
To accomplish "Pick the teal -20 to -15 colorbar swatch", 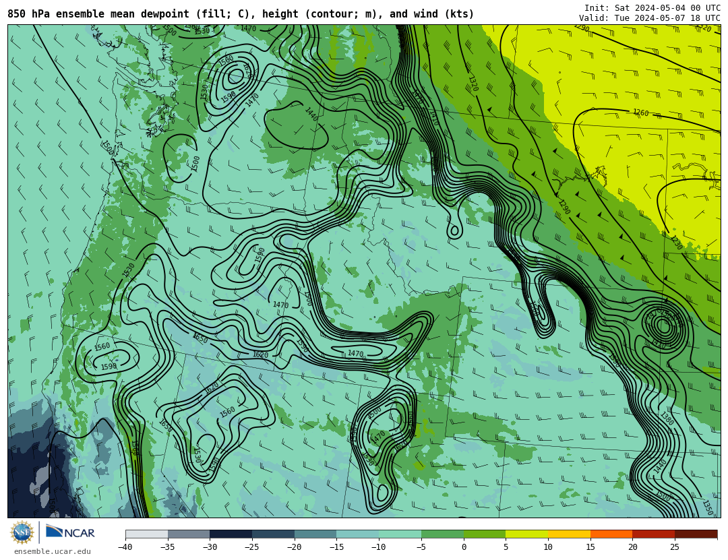I will click(315, 534).
